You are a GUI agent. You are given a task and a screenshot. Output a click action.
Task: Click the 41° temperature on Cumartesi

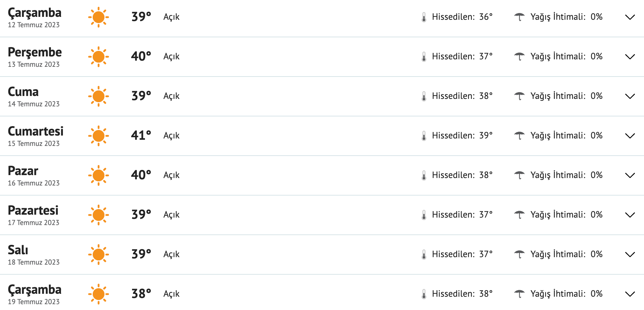tap(141, 135)
